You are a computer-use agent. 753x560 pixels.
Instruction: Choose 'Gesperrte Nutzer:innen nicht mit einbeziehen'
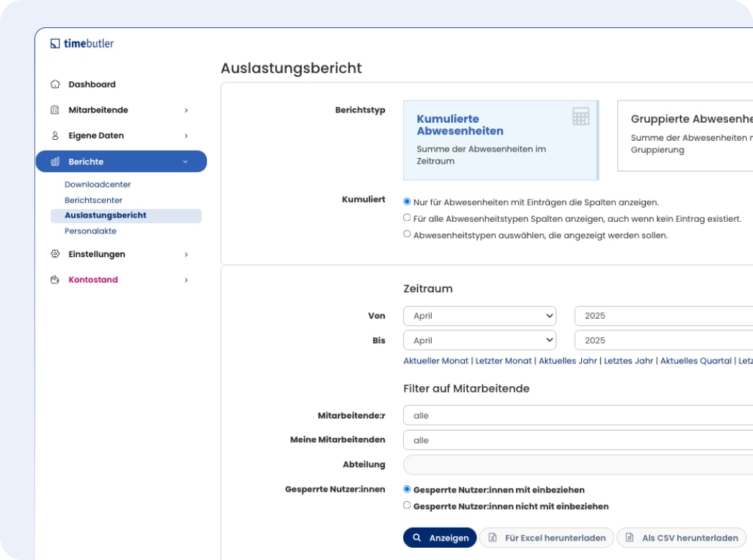pyautogui.click(x=407, y=506)
